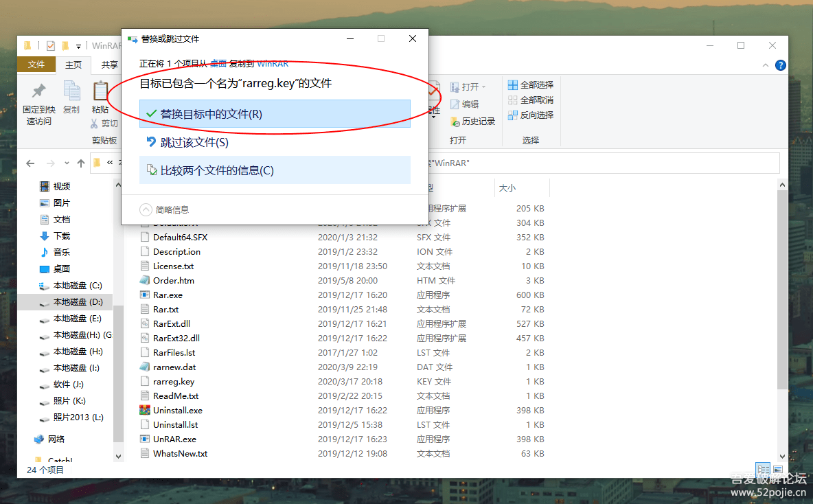Open 本地磁盘 (D:) in navigation pane
This screenshot has width=813, height=504.
(x=78, y=301)
